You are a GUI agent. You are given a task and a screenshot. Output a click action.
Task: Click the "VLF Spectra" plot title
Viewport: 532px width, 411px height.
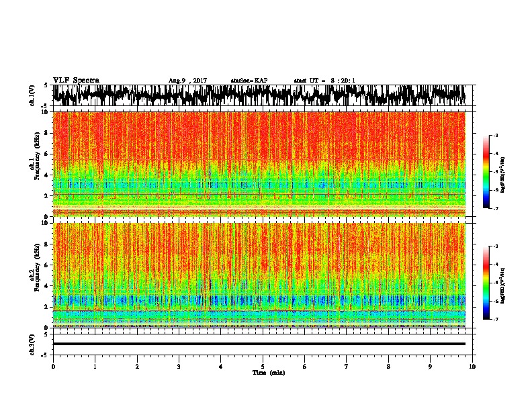pos(76,81)
